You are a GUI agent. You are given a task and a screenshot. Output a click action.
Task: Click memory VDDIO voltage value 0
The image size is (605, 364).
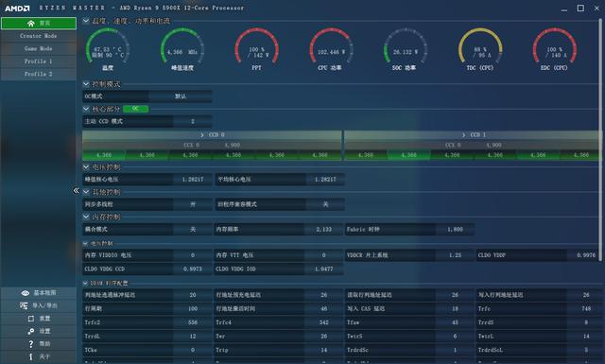pos(193,255)
